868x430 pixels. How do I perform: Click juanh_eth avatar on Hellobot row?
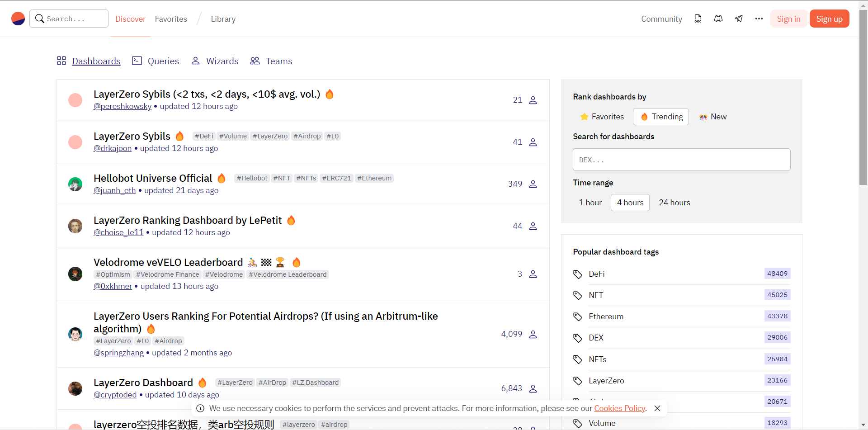coord(75,184)
